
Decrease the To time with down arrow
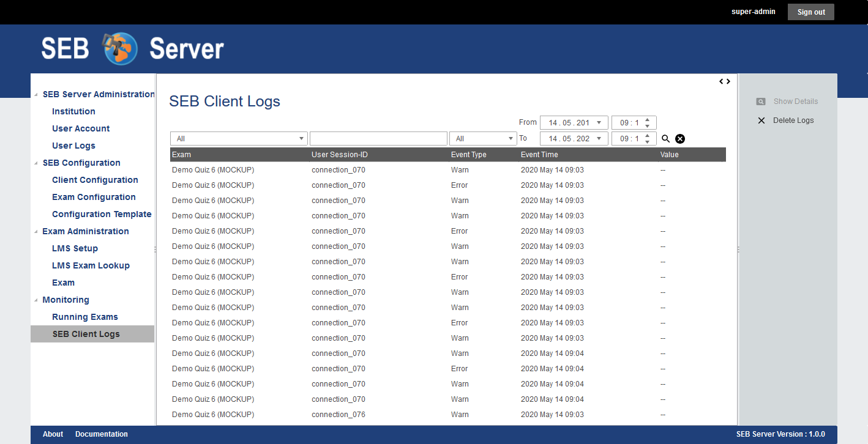(648, 142)
